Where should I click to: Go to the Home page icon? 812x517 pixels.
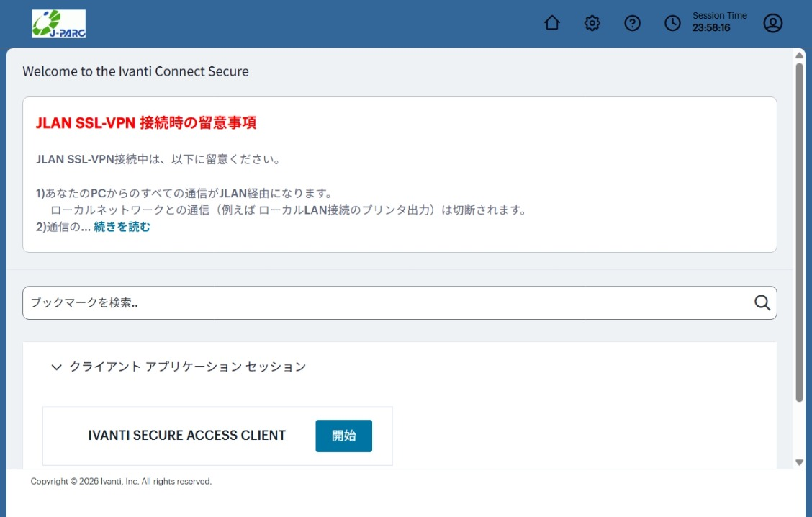(552, 23)
